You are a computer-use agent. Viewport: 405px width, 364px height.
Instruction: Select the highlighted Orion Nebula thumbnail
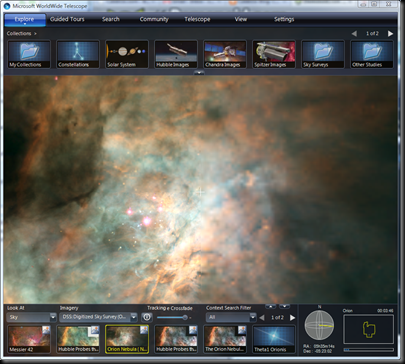pyautogui.click(x=127, y=339)
